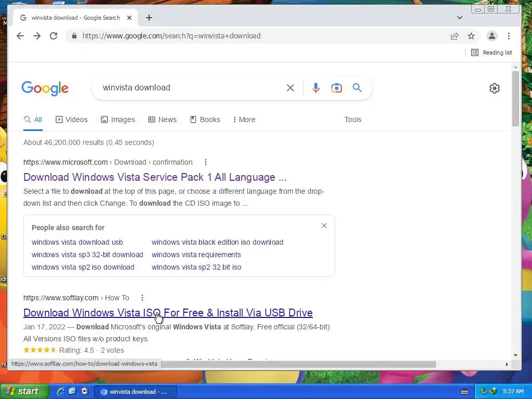The image size is (532, 399).
Task: Search windows vista download usb
Action: tap(77, 242)
